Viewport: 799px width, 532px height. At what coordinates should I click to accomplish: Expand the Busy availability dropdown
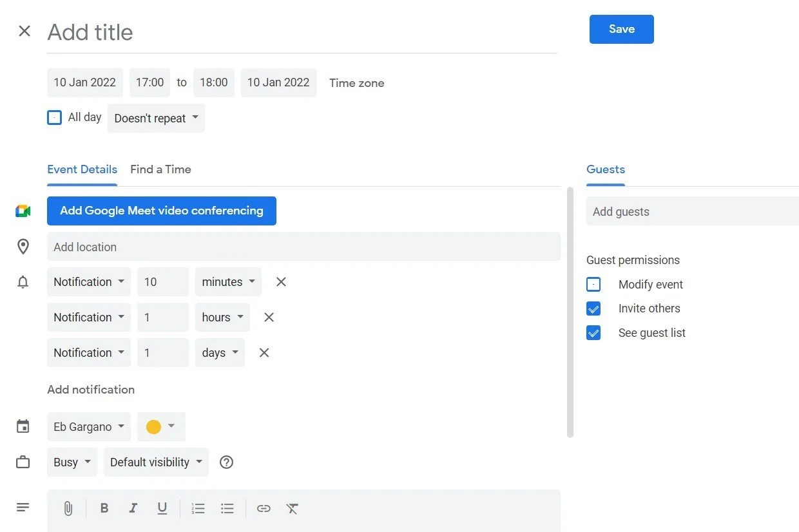(x=72, y=462)
